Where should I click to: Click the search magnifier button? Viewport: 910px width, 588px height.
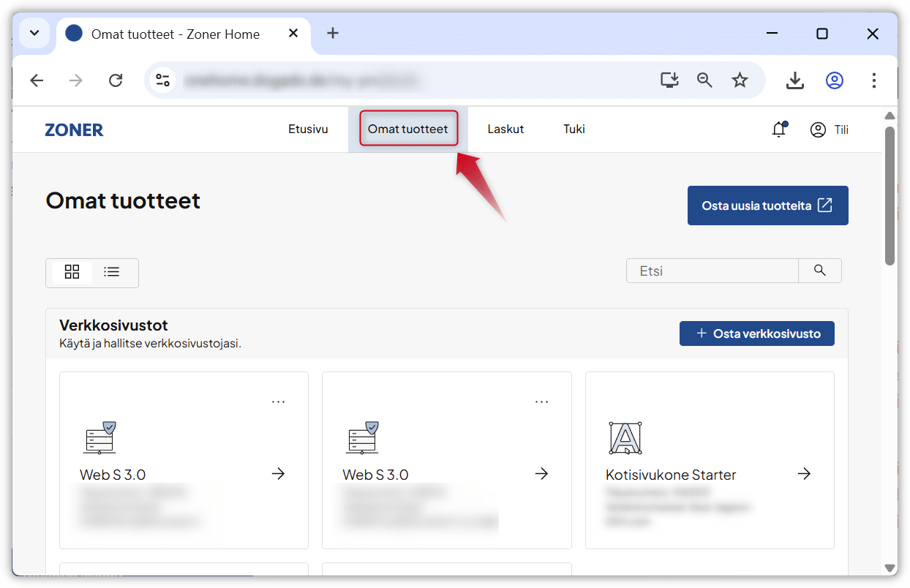(x=820, y=271)
